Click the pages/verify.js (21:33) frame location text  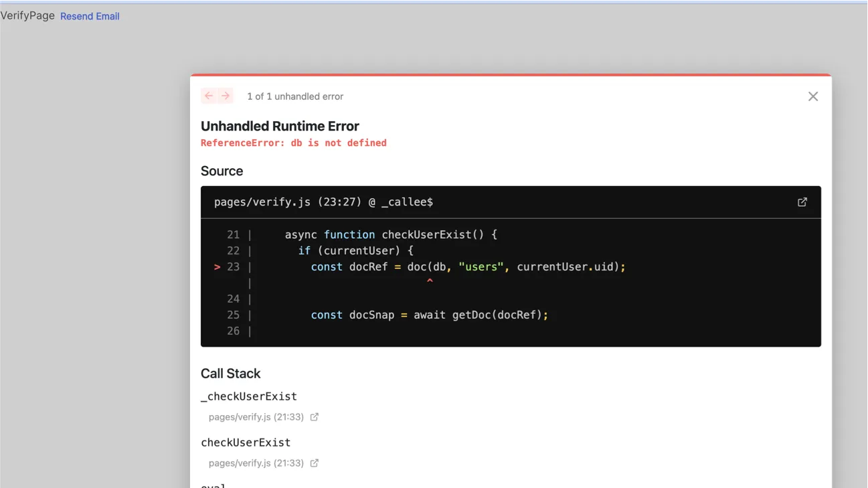(257, 416)
